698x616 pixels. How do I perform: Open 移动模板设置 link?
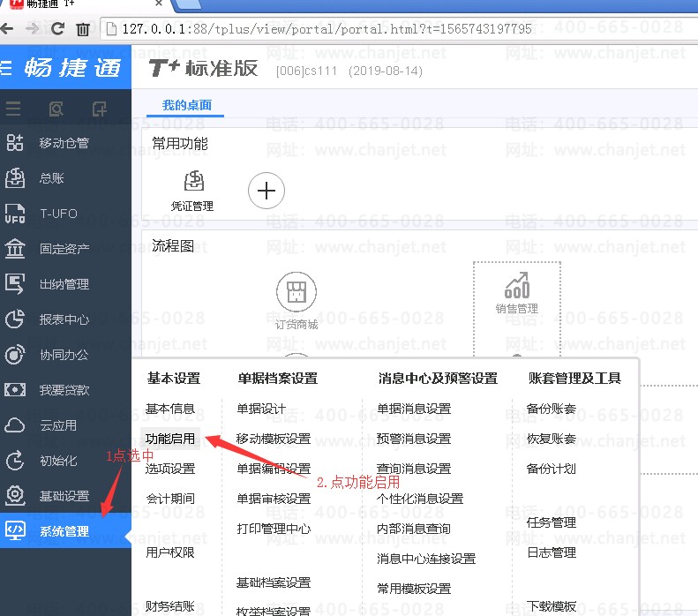coord(274,439)
